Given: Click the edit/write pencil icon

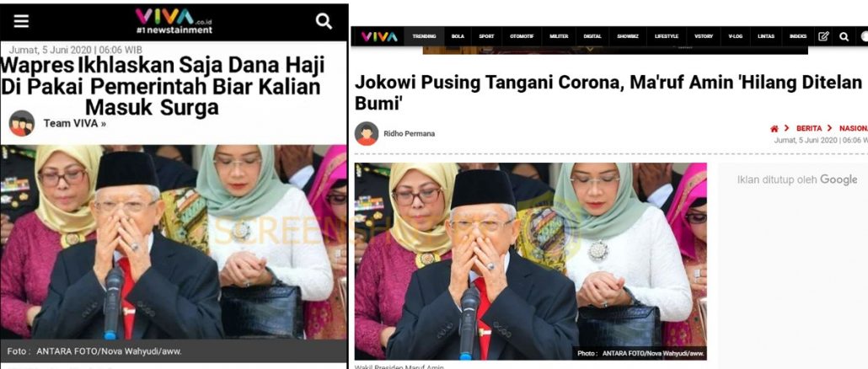Looking at the screenshot, I should (x=823, y=36).
